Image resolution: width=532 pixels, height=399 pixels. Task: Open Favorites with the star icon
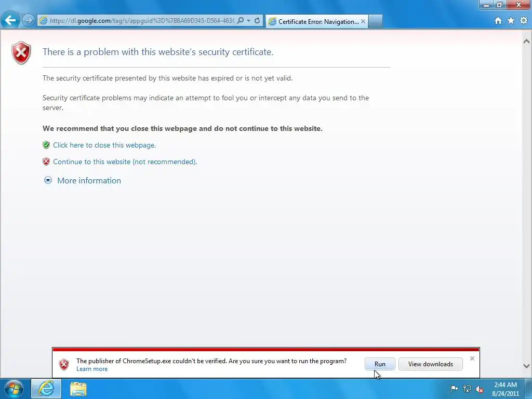(511, 21)
